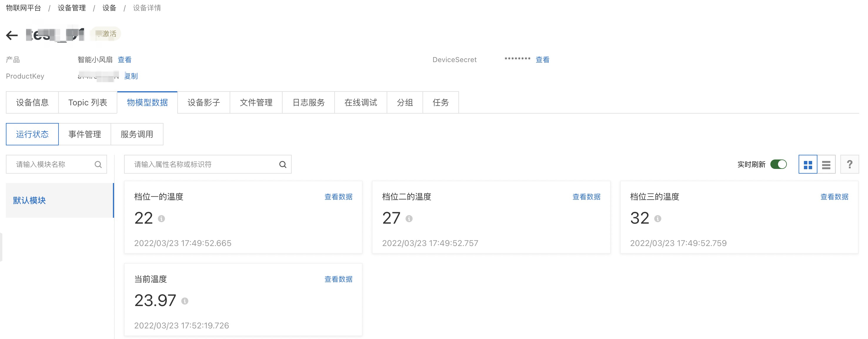Click the 档位一的温度 card title
The image size is (868, 339).
coord(159,197)
